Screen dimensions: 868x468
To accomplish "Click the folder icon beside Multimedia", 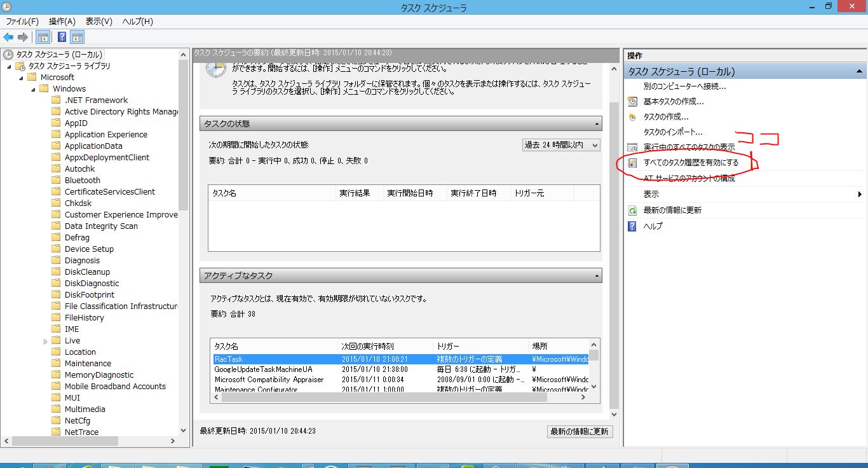I will pos(57,409).
